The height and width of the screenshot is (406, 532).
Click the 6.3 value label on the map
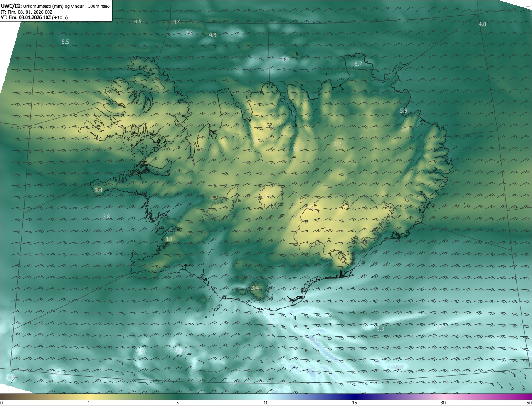[x=380, y=329]
